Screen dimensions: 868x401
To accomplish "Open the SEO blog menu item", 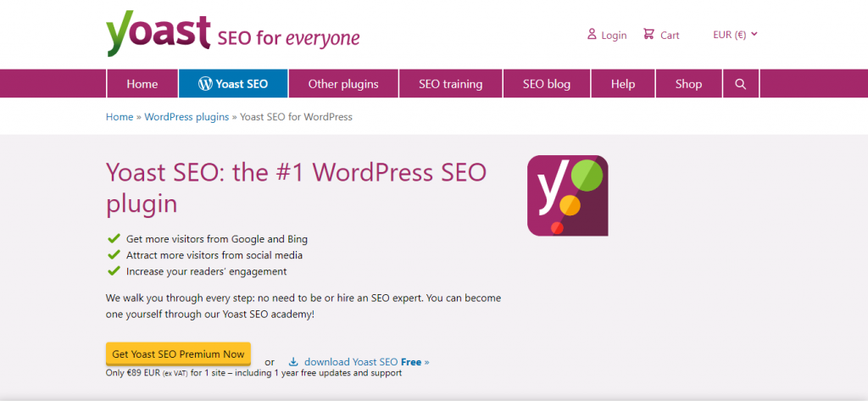I will [x=547, y=84].
